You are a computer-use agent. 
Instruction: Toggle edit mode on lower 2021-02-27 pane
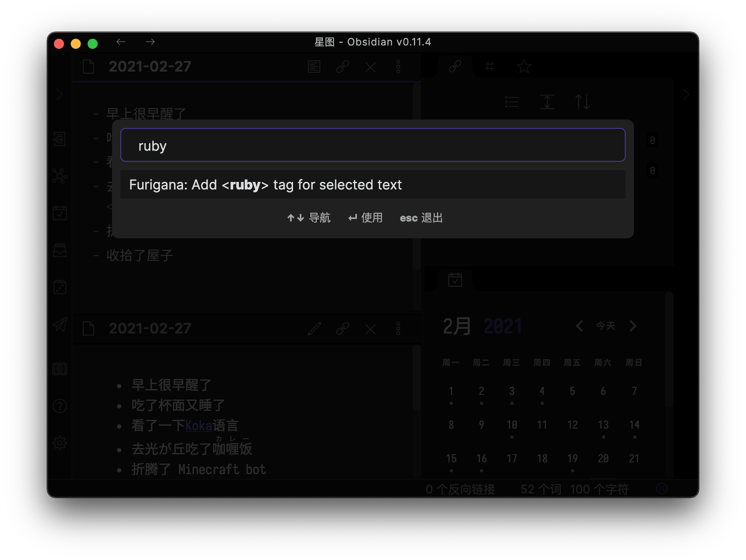click(314, 329)
